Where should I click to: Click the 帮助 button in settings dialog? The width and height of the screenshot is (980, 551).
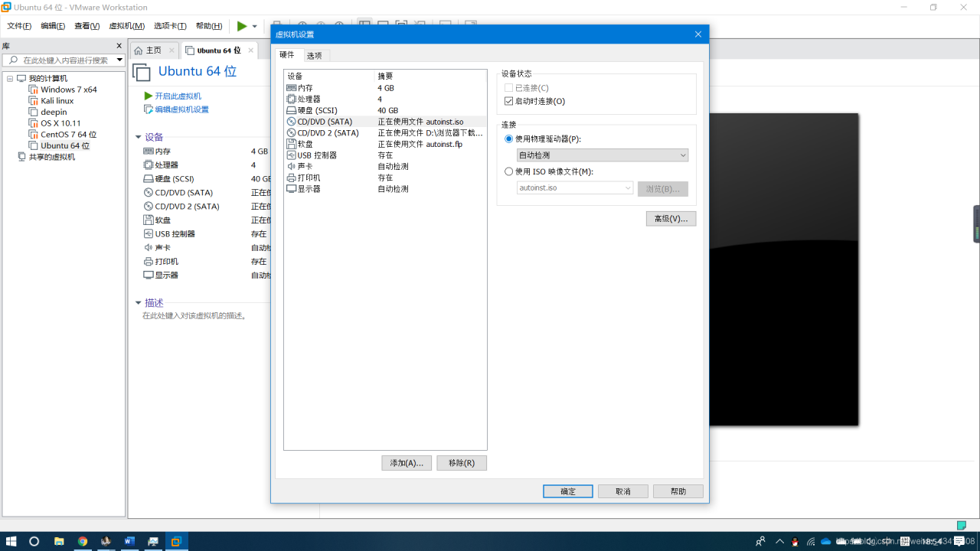(678, 491)
